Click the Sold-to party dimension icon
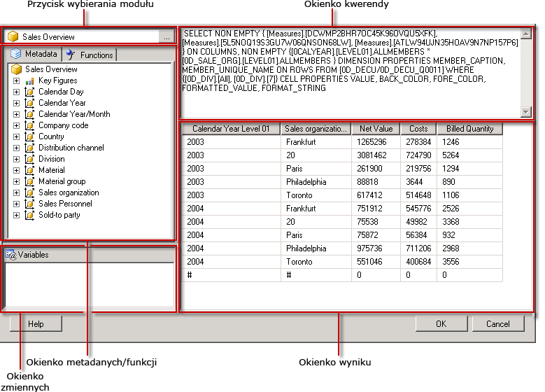 pos(29,215)
